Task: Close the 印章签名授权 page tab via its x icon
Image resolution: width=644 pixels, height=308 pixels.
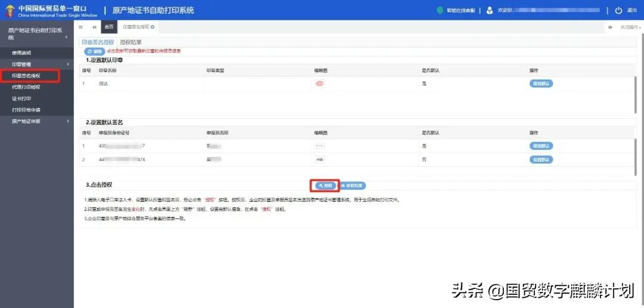Action: pyautogui.click(x=153, y=27)
